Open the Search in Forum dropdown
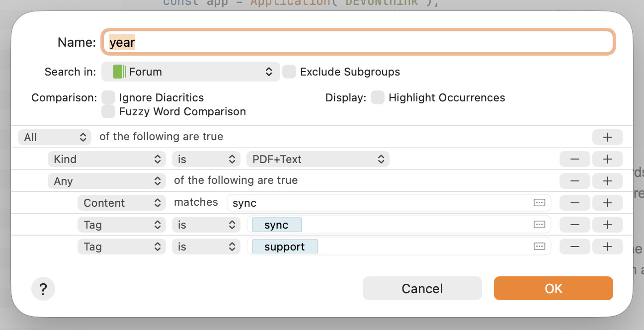Image resolution: width=644 pixels, height=330 pixels. coord(191,72)
